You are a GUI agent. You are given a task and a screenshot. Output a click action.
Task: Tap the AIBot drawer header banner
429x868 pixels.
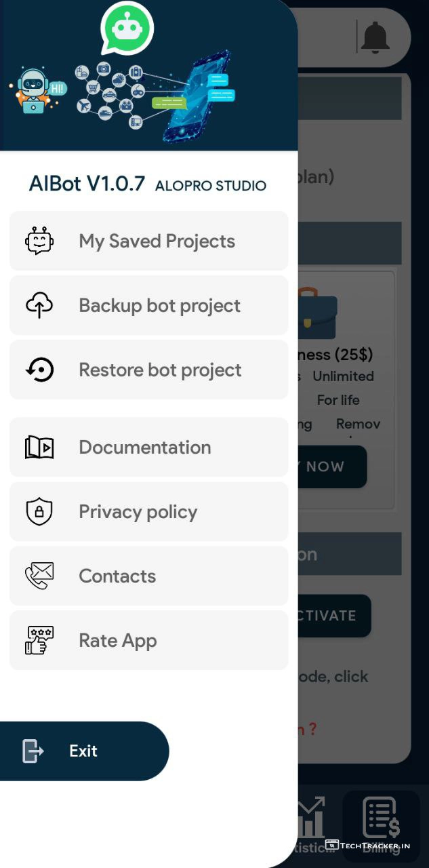[148, 75]
